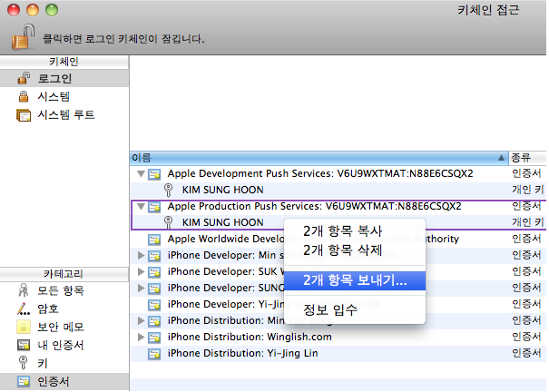Viewport: 549px width, 392px height.
Task: Select iPhone Distribution: Yi-Jing Lin row
Action: 338,354
